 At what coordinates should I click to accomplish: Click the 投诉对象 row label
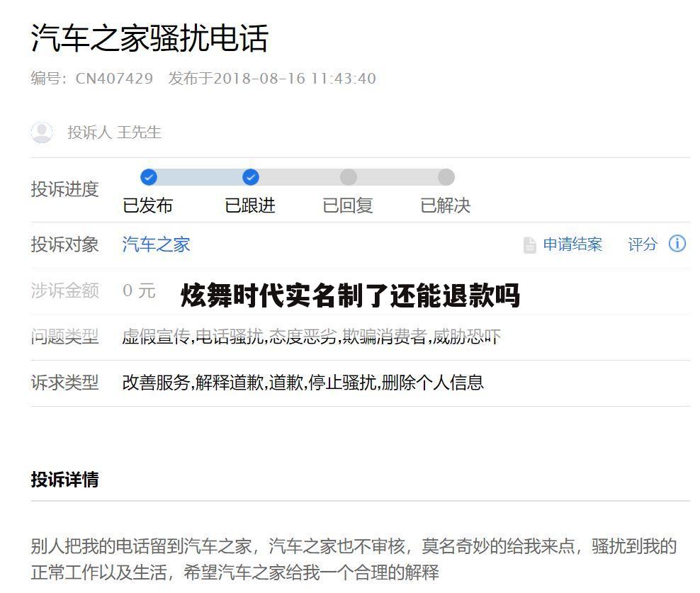[64, 244]
